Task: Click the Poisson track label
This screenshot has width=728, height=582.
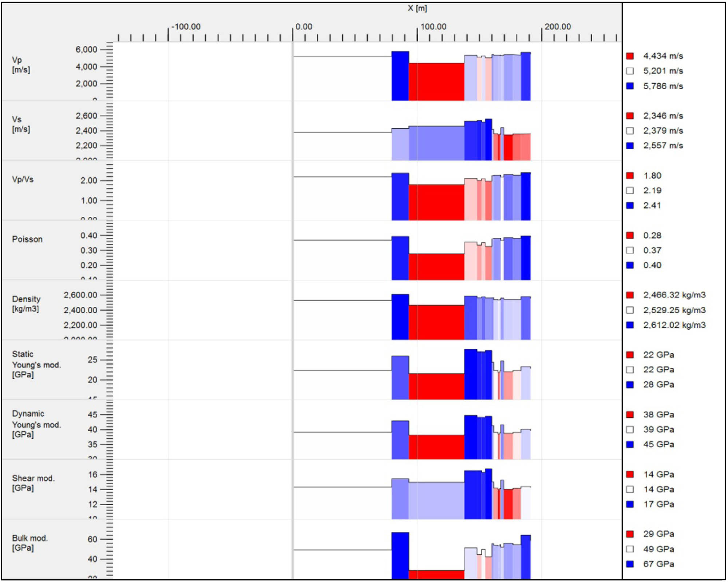Action: [27, 239]
